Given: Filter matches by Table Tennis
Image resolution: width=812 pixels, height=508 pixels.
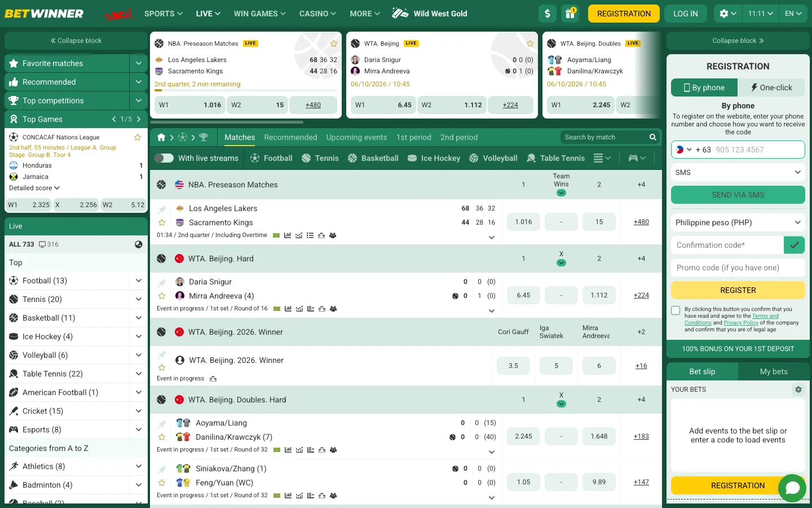Looking at the screenshot, I should (x=555, y=158).
